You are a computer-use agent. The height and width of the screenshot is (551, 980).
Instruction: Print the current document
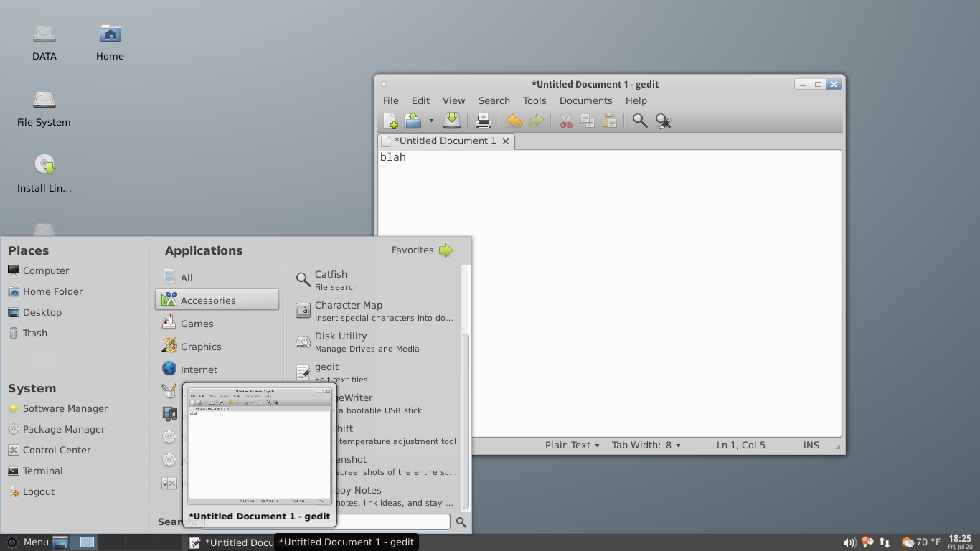pos(484,121)
